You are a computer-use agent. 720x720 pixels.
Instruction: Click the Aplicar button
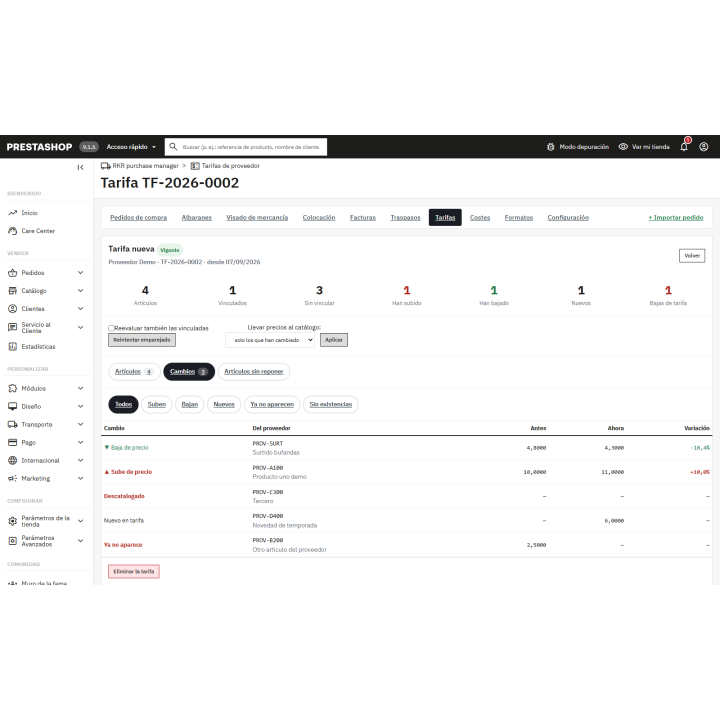[334, 340]
